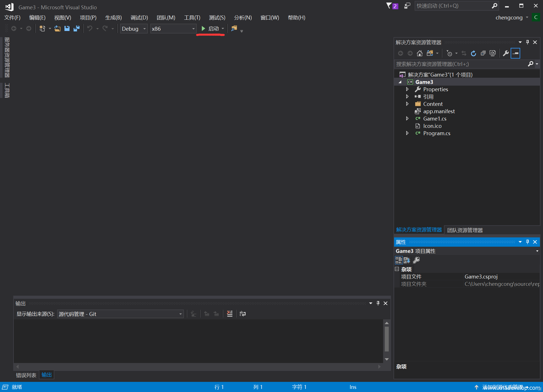
Task: Click the Output panel vertical scrollbar
Action: [387, 339]
